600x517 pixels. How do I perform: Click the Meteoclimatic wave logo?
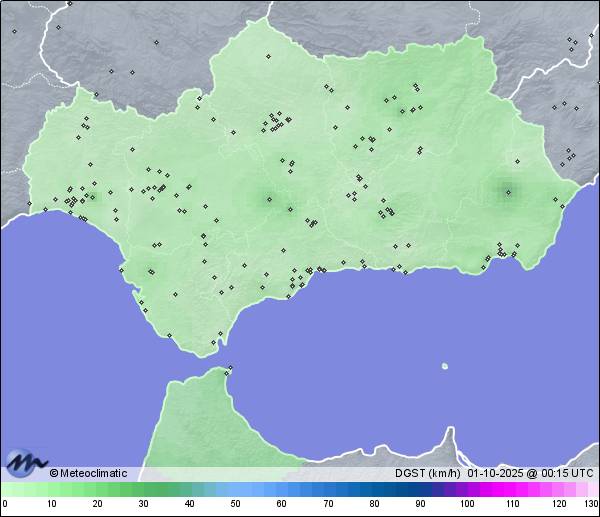(26, 464)
